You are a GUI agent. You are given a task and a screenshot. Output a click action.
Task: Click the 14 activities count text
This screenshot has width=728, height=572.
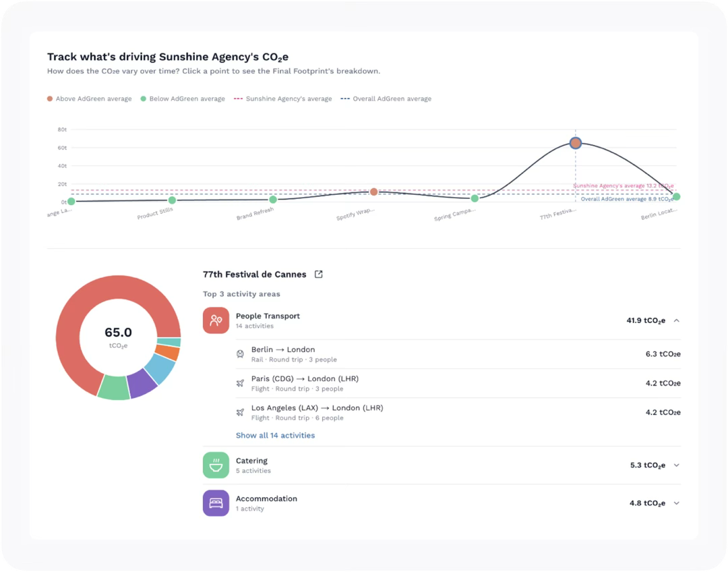click(x=254, y=326)
